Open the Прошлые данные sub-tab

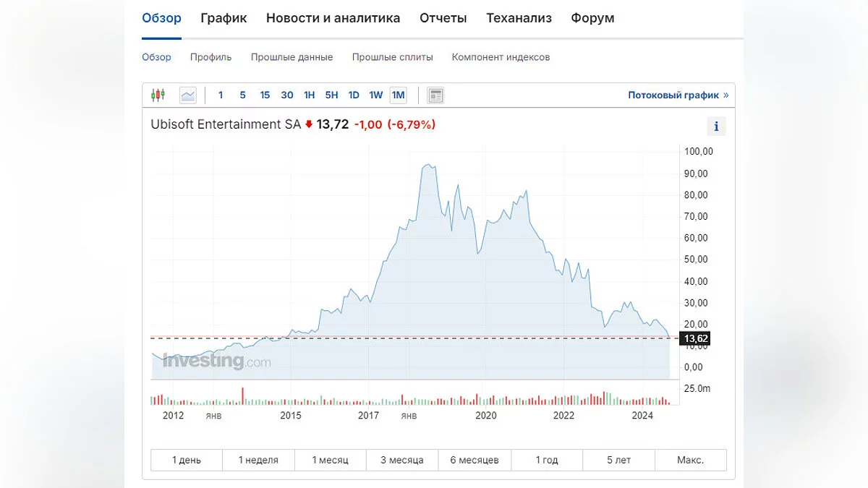292,57
